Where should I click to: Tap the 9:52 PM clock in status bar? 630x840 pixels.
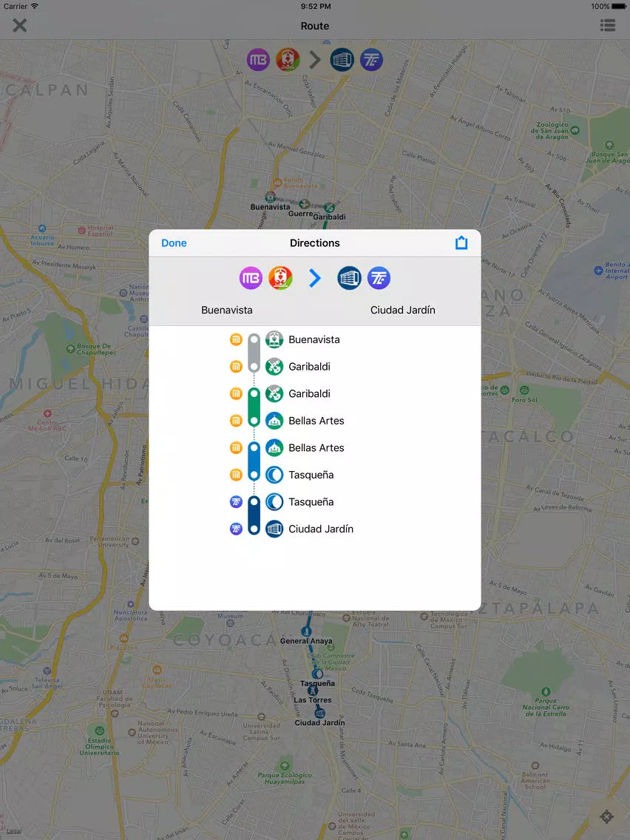pos(316,7)
